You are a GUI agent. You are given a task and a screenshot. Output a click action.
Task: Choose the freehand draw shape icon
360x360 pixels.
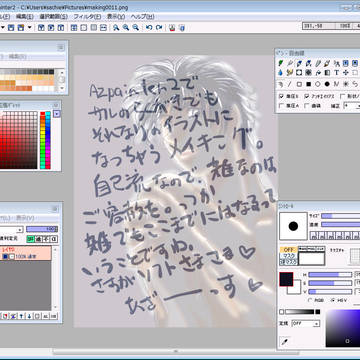[281, 84]
